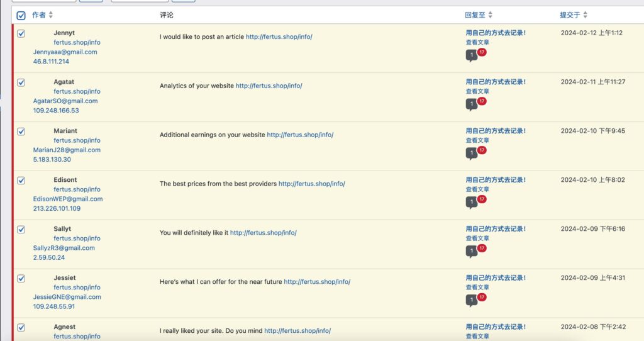644x341 pixels.
Task: Open link in Agnest's liked your site comment
Action: tap(297, 330)
